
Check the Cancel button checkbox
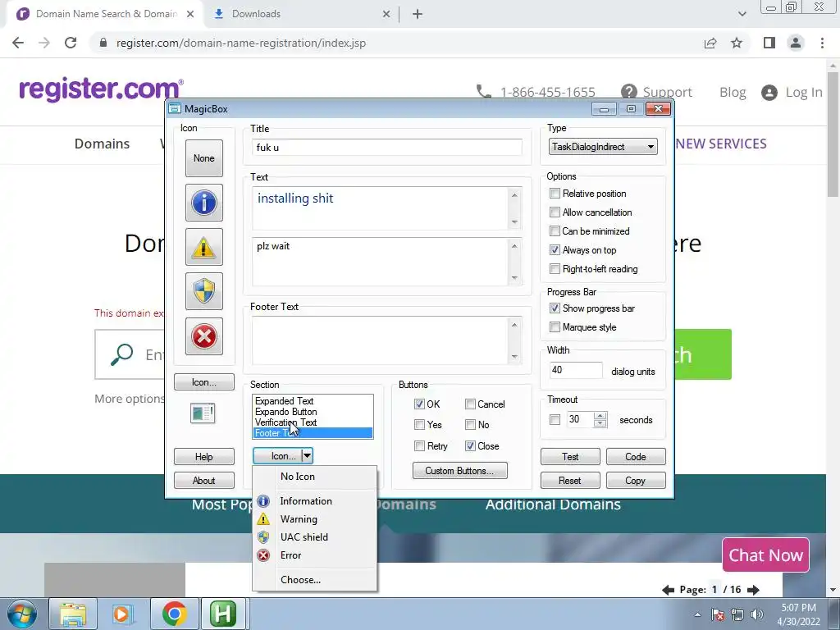pos(470,404)
